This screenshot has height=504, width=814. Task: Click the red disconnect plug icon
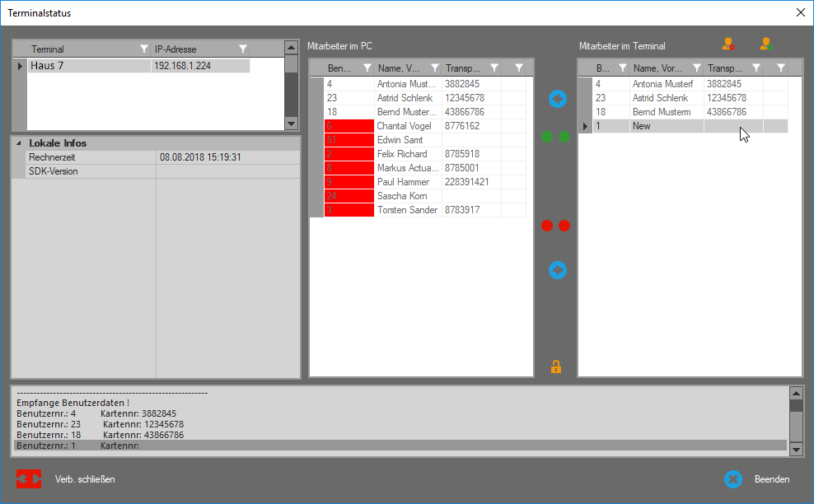(28, 479)
